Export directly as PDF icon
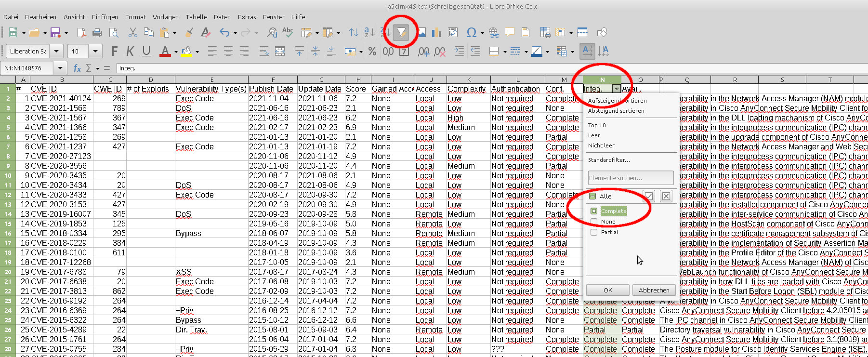Viewport: 868px width, 357px height. coord(81,32)
